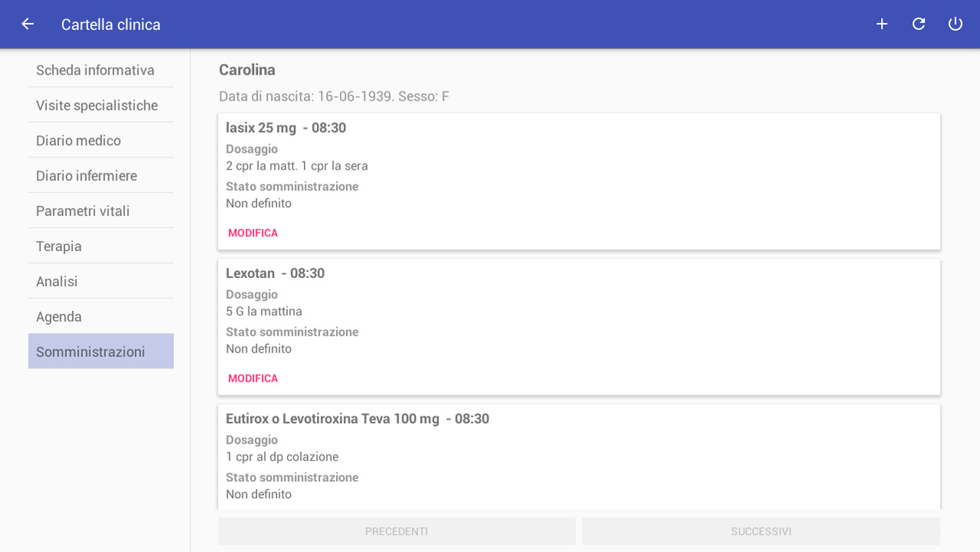Log out using the power icon
This screenshot has height=552, width=980.
pos(955,24)
